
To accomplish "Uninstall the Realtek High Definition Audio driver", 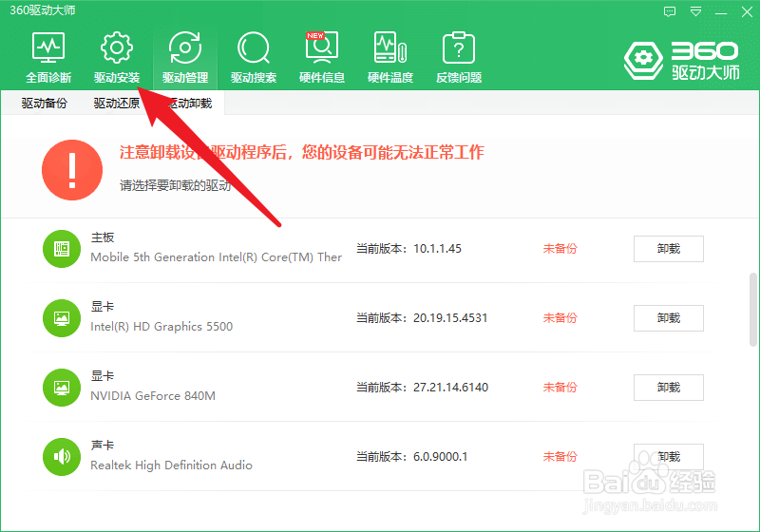I will point(669,456).
